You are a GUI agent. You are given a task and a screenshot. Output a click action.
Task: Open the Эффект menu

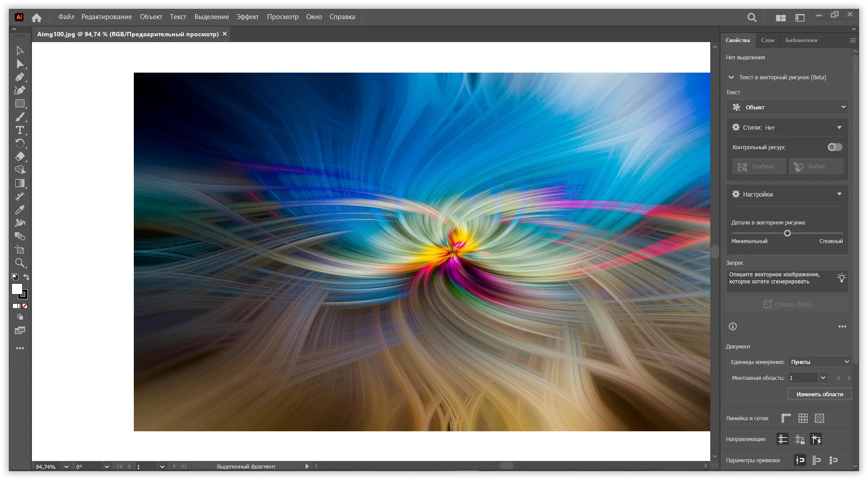(x=247, y=17)
